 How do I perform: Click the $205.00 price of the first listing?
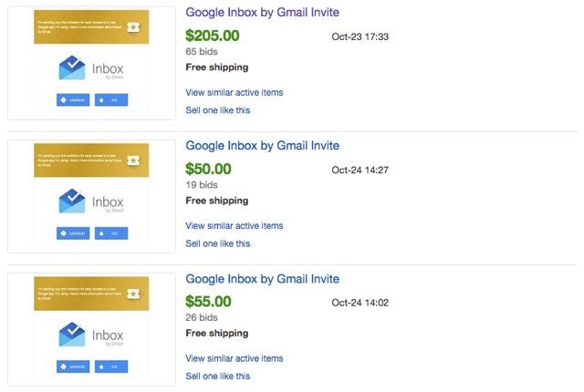[213, 36]
